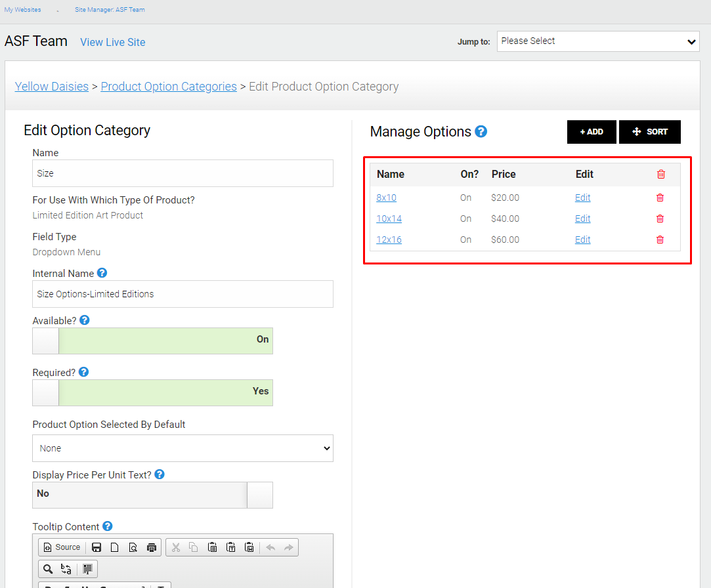Open the 8x10 option link
Screen dimensions: 711x588
[386, 198]
